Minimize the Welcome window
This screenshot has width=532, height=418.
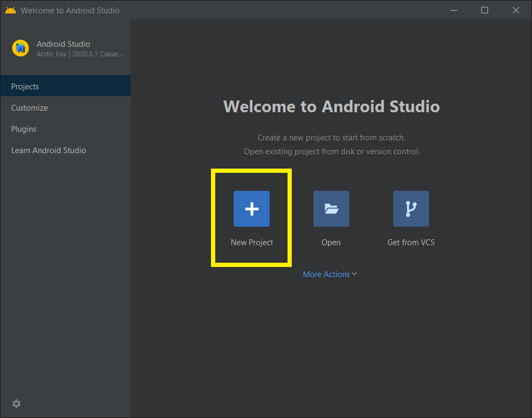point(454,10)
